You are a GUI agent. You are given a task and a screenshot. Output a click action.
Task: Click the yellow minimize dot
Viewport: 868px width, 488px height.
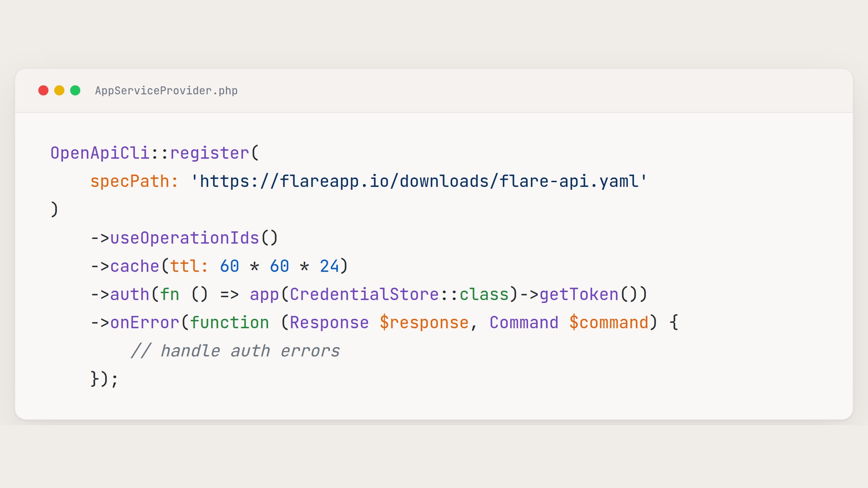click(x=59, y=91)
